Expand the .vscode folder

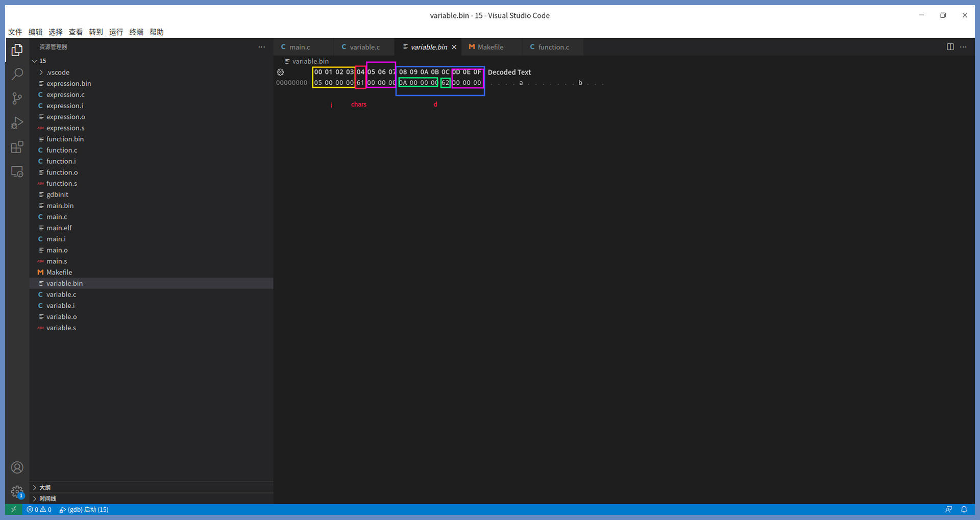(x=58, y=72)
